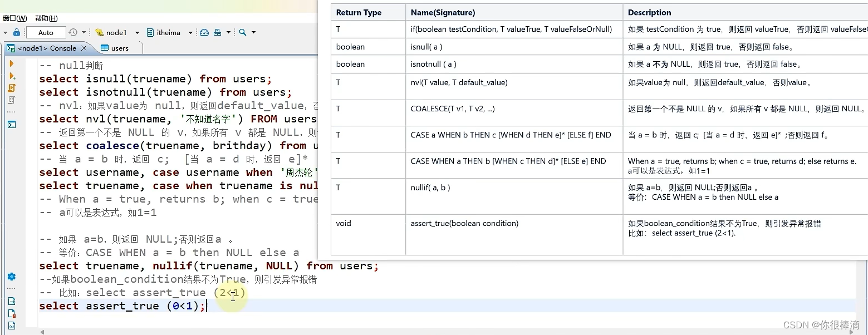Click line 'select isnull(truename) from users;'

pos(155,78)
